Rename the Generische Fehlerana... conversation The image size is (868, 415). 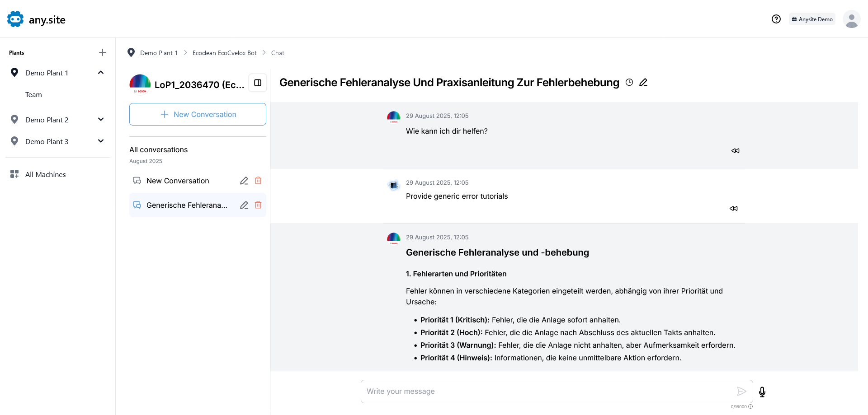(244, 205)
